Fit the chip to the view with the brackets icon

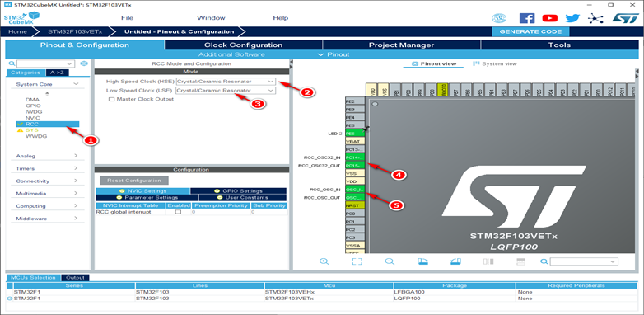[x=357, y=261]
